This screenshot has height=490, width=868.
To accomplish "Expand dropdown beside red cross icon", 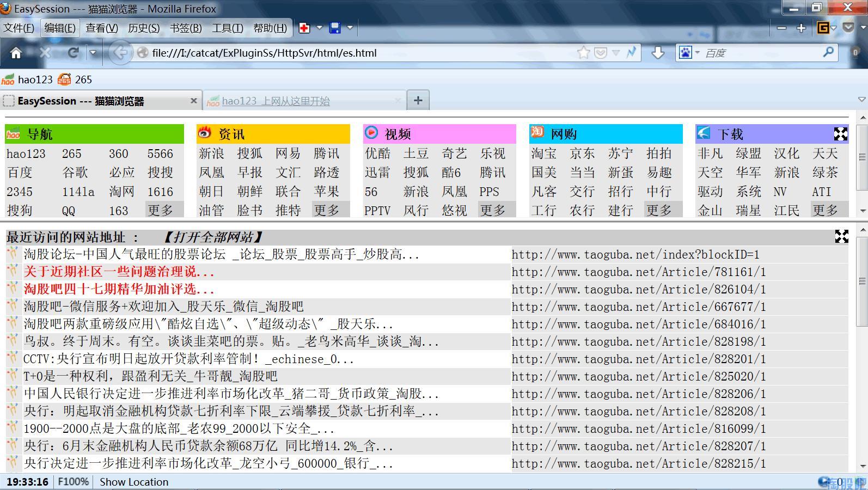I will pos(320,27).
